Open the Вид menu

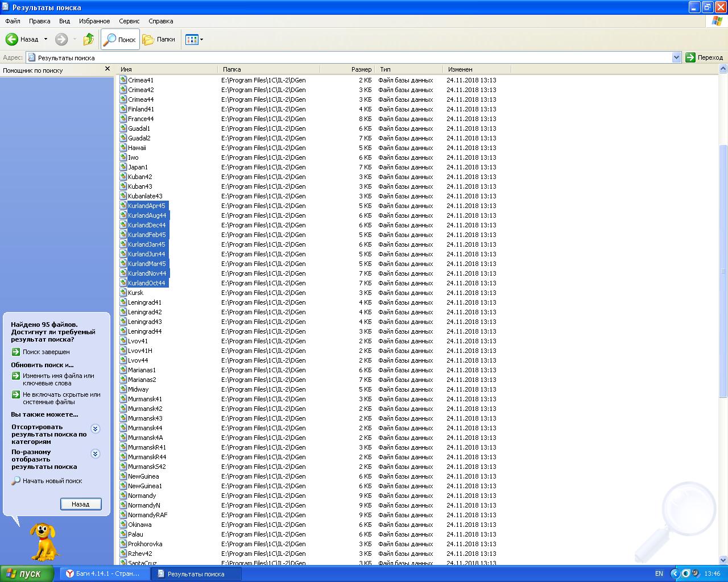point(64,21)
